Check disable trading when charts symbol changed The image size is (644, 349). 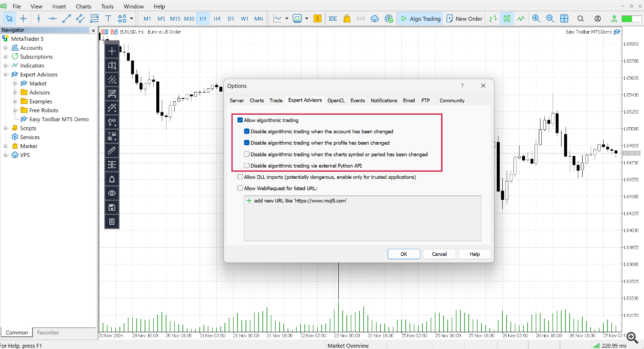tap(247, 154)
